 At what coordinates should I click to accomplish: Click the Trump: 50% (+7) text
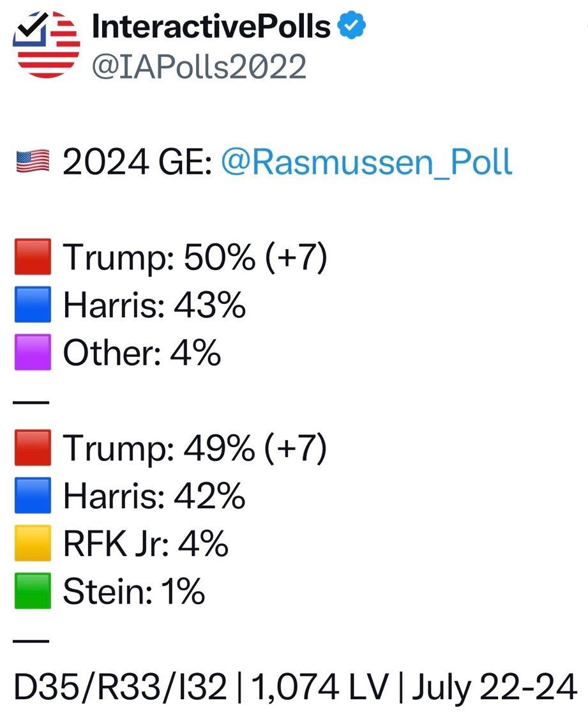point(195,258)
